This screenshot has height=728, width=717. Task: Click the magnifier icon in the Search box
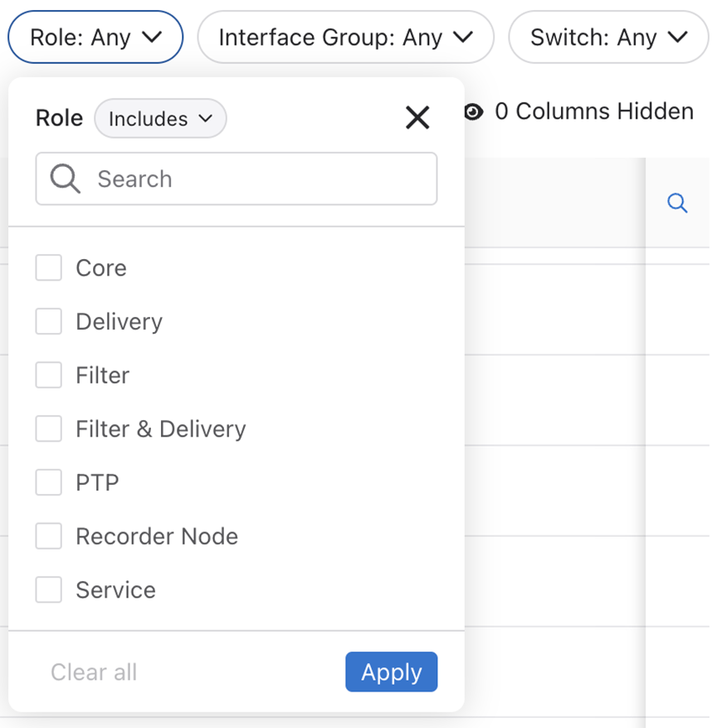65,178
